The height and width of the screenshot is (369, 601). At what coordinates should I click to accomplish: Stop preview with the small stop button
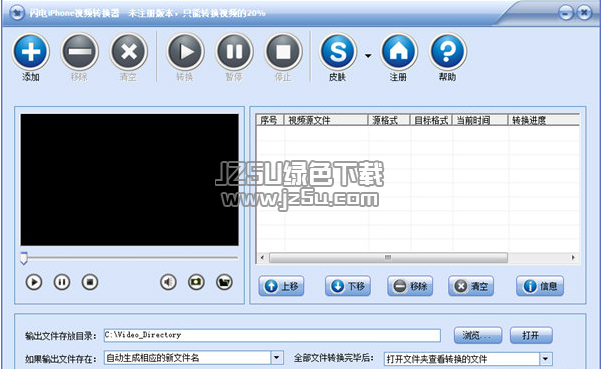click(90, 282)
